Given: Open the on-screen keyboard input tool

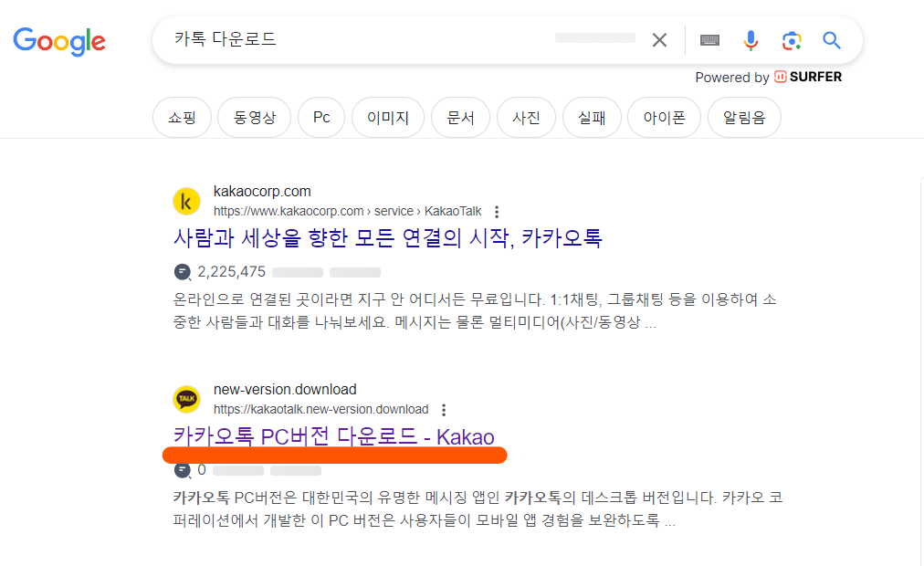Looking at the screenshot, I should coord(709,40).
